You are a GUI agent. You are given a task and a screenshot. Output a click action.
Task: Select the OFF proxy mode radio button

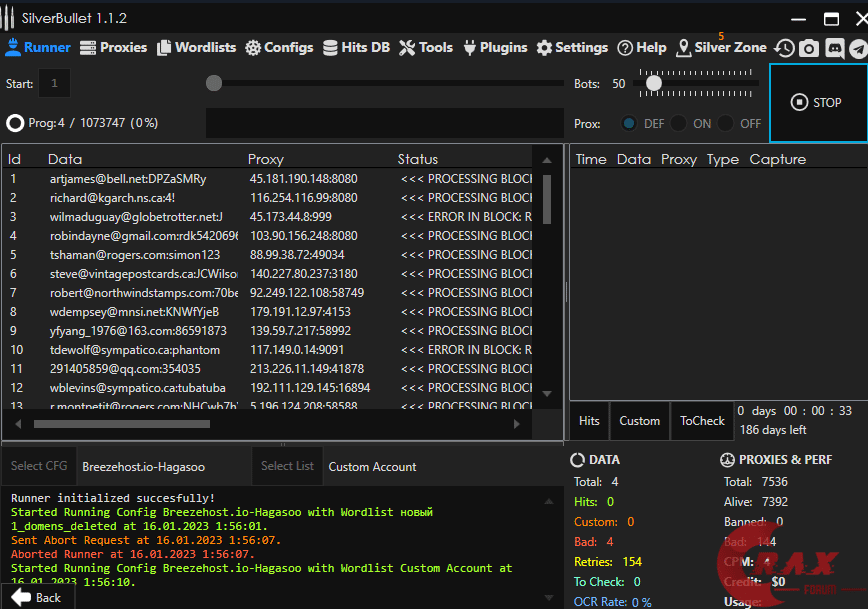pyautogui.click(x=726, y=124)
